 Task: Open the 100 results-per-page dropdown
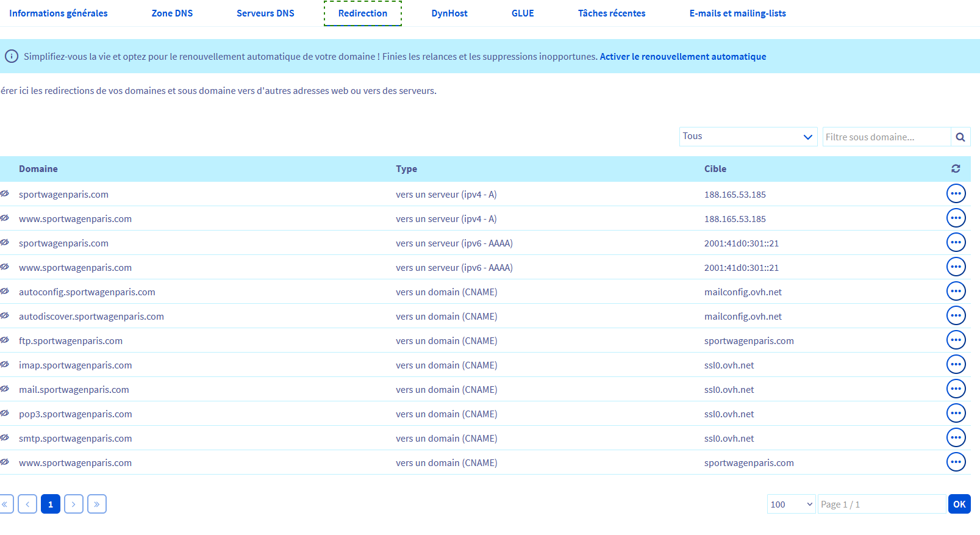coord(791,504)
